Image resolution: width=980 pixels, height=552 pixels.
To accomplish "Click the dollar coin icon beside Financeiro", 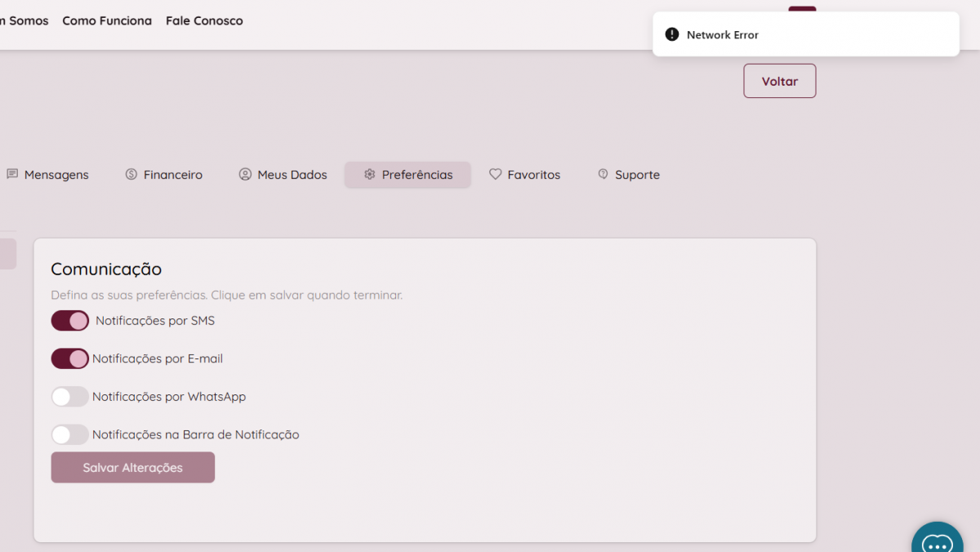I will 131,174.
